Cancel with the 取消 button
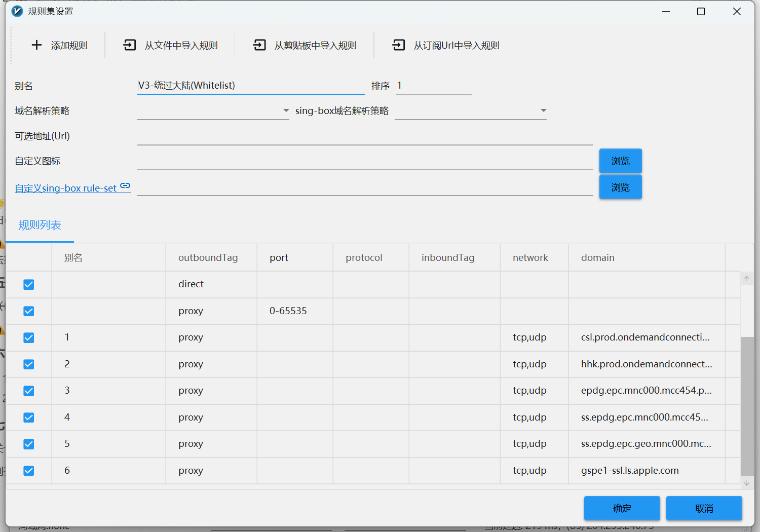The image size is (760, 532). [x=704, y=508]
